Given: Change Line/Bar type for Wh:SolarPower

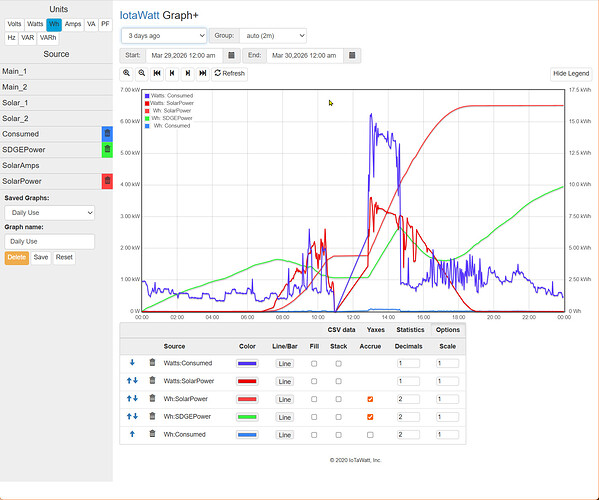Looking at the screenshot, I should pyautogui.click(x=285, y=400).
